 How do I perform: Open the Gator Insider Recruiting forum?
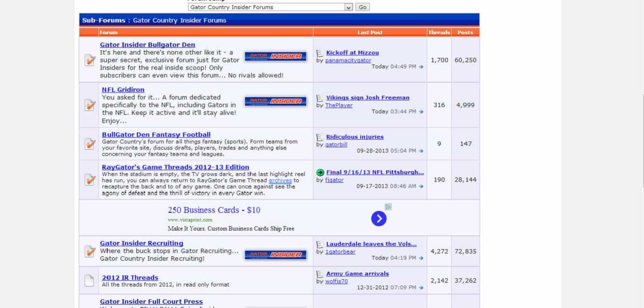[142, 243]
